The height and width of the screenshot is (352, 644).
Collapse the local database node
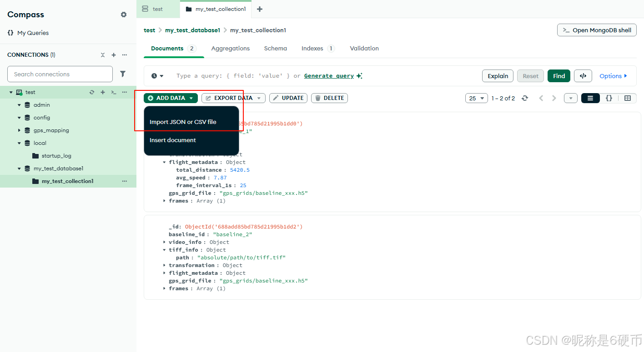coord(20,143)
